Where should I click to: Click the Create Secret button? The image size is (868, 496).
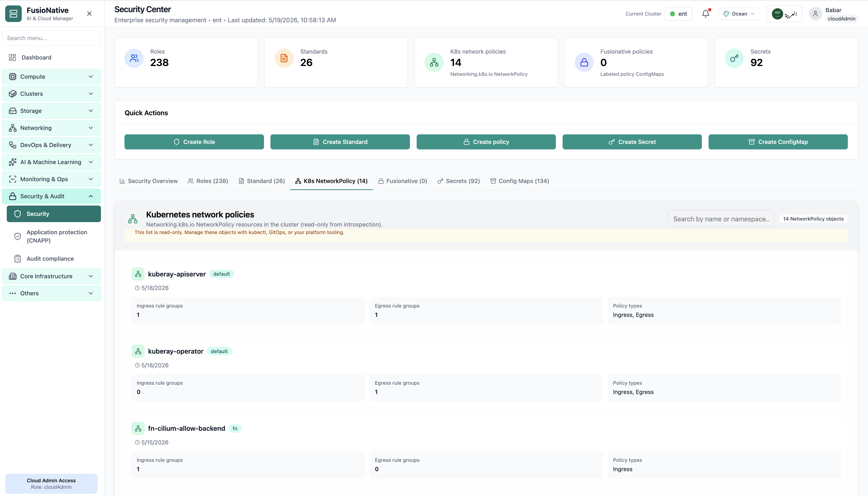click(632, 142)
